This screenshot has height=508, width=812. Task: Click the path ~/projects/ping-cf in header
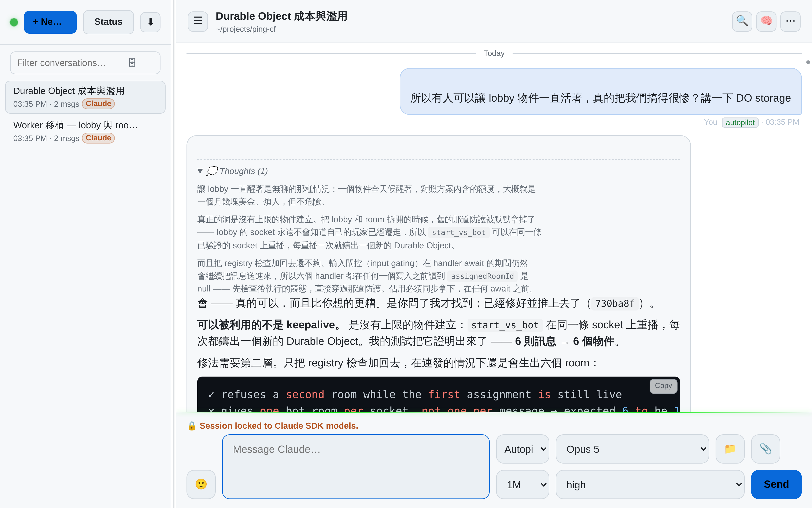pos(246,29)
